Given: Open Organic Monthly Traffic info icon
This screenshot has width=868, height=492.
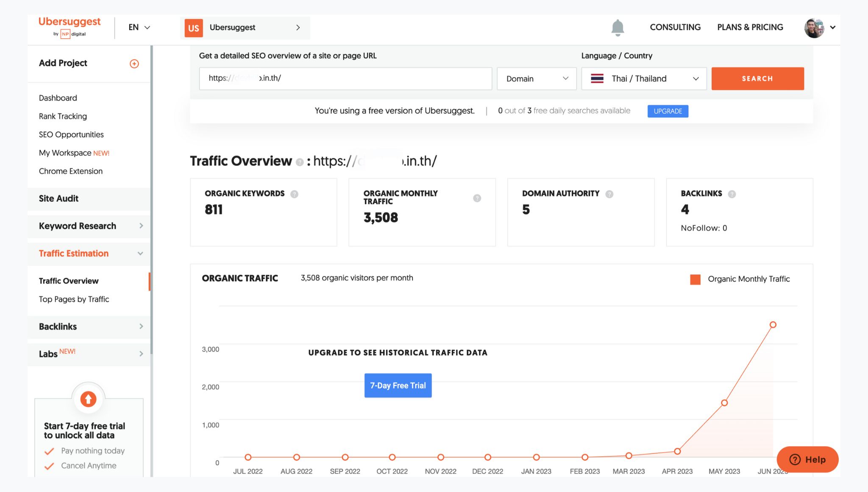Looking at the screenshot, I should click(477, 198).
